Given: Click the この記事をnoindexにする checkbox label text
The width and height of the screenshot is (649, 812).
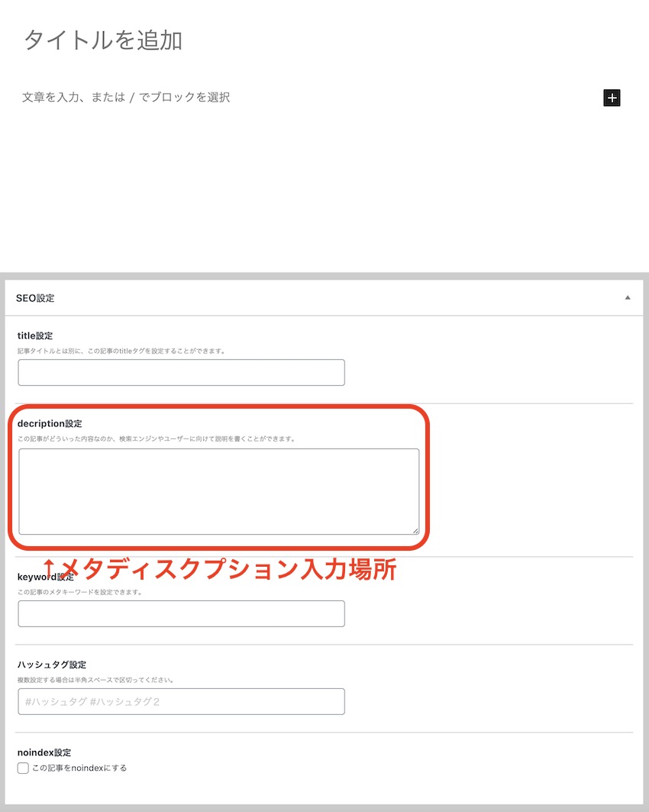Looking at the screenshot, I should [x=79, y=768].
